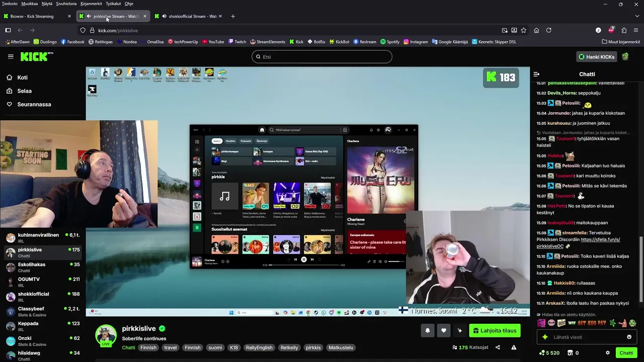The image size is (644, 362).
Task: Turn on notifications with the bell icon
Action: click(x=428, y=330)
